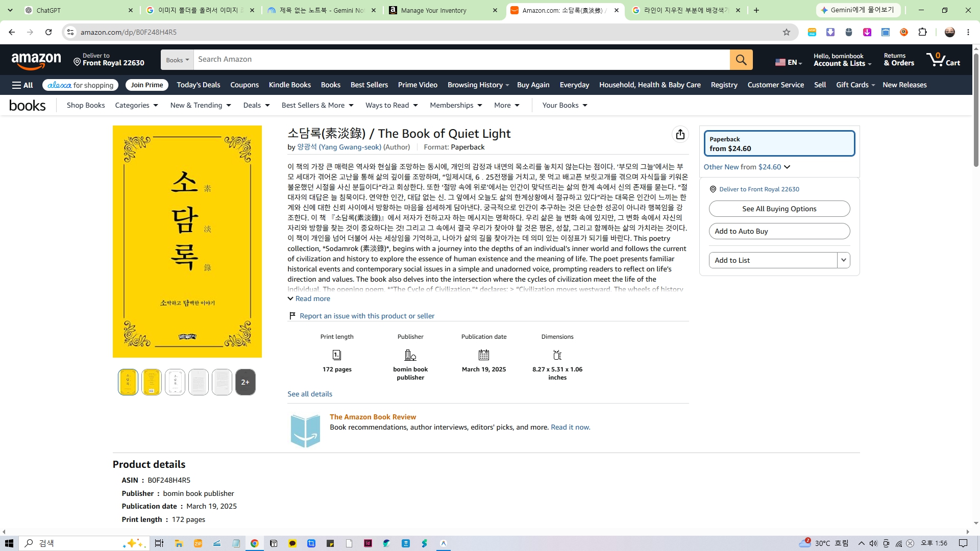Viewport: 980px width, 551px height.
Task: Click the Chrome profile avatar
Action: point(950,32)
